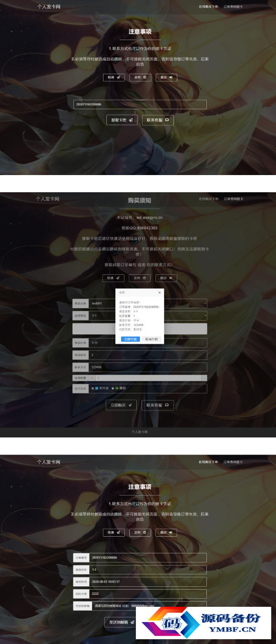
Task: Open 订单查询提卡 in the 购买须知 page header
Action: point(234,198)
